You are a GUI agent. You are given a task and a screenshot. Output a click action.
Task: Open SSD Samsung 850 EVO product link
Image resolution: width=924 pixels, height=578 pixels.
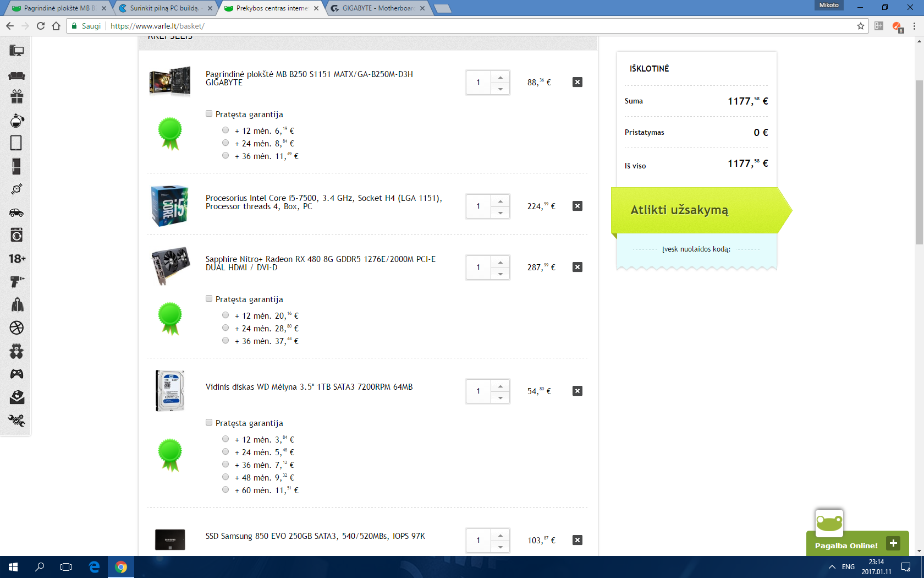pyautogui.click(x=315, y=536)
